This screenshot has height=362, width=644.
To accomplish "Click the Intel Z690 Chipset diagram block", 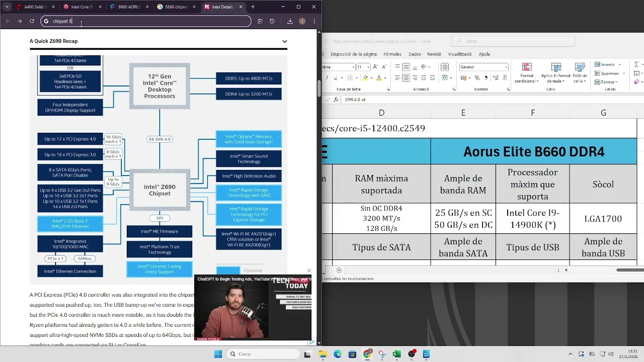I will pos(159,190).
